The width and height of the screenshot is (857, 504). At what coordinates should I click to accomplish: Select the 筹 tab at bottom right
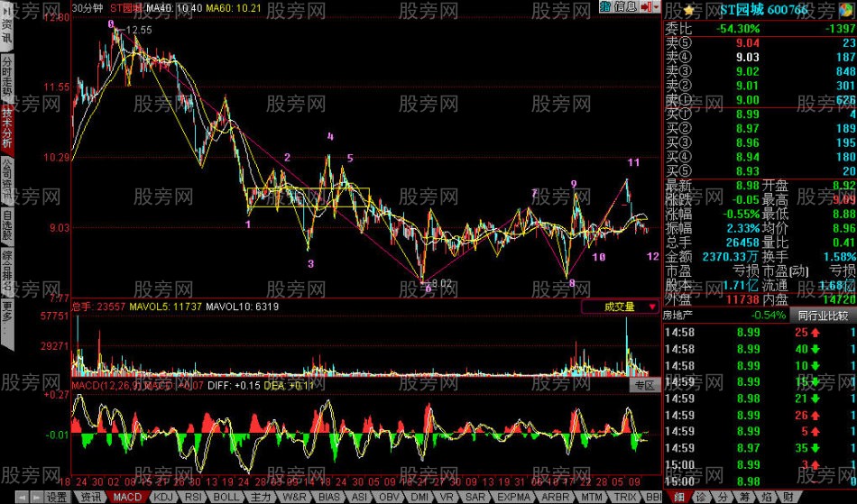coord(745,498)
